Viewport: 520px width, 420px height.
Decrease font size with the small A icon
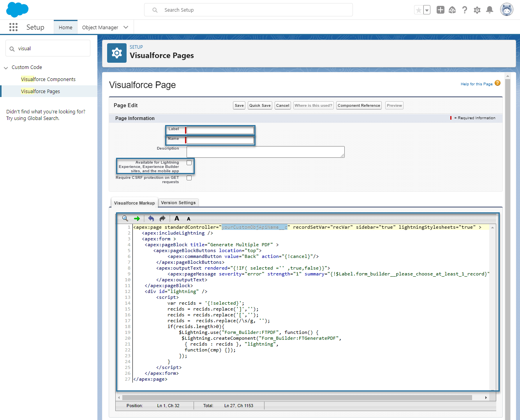tap(189, 219)
